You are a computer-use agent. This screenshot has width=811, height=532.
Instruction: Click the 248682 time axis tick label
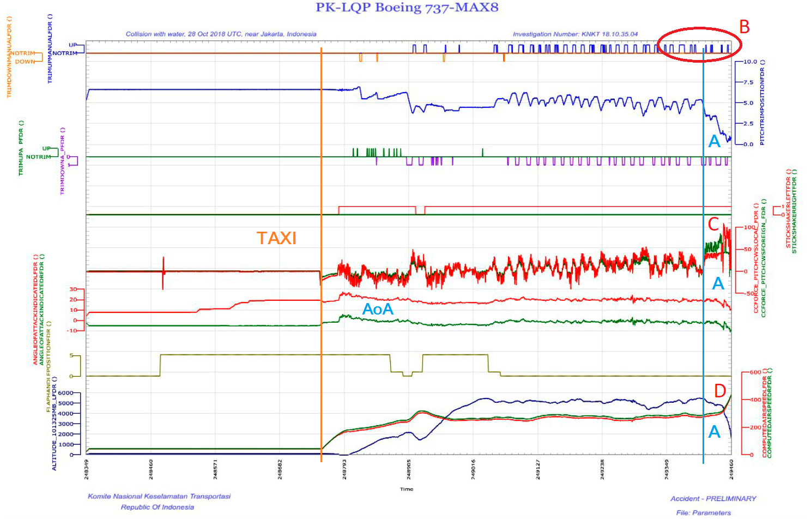coord(280,469)
